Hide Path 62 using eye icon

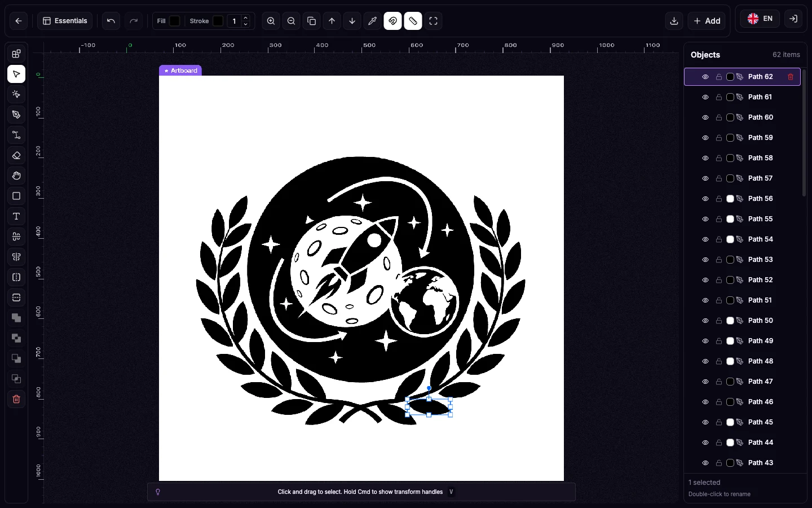click(705, 77)
